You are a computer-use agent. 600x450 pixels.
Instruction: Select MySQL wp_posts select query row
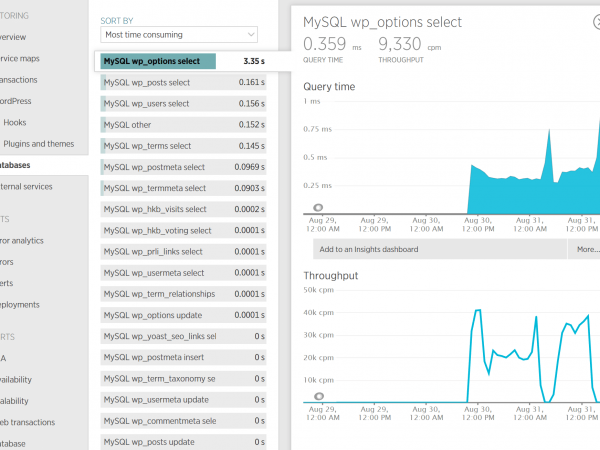point(184,82)
